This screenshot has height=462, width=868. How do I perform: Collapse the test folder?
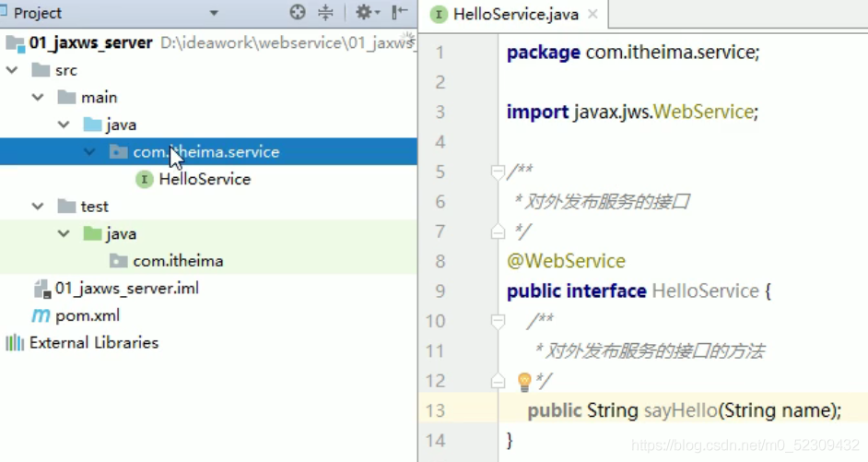[38, 207]
